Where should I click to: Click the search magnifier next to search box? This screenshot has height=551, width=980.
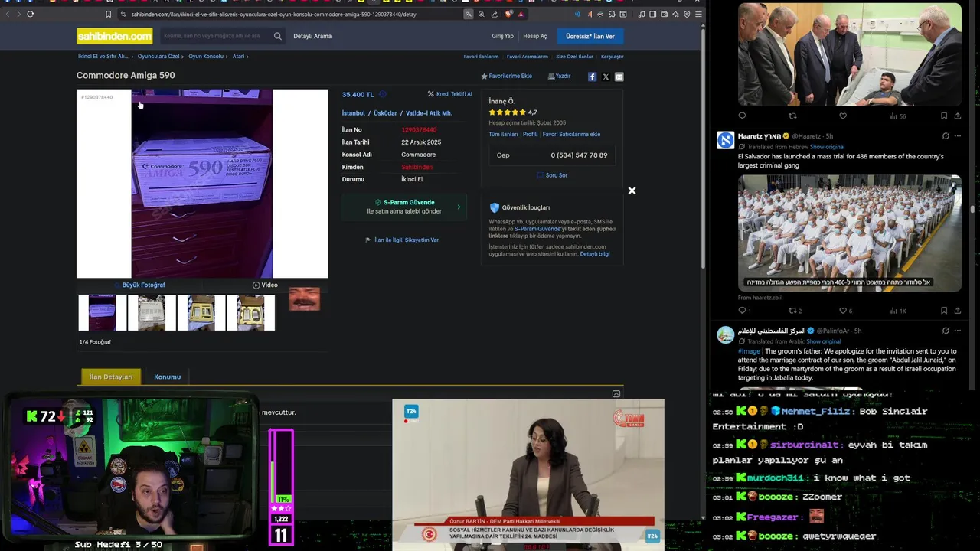pyautogui.click(x=277, y=36)
